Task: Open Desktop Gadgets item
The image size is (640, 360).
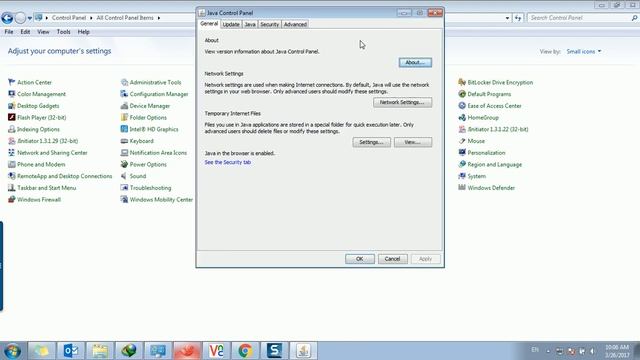Action: (x=33, y=106)
